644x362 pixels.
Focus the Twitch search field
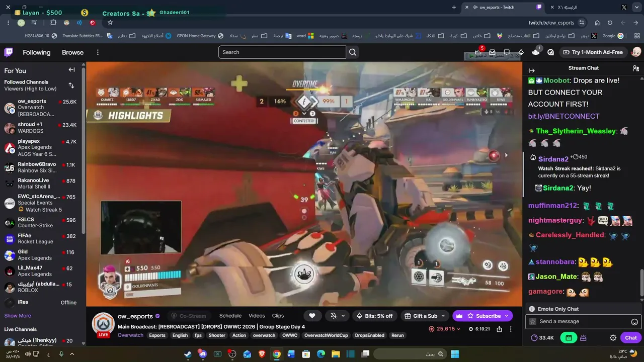(x=282, y=52)
